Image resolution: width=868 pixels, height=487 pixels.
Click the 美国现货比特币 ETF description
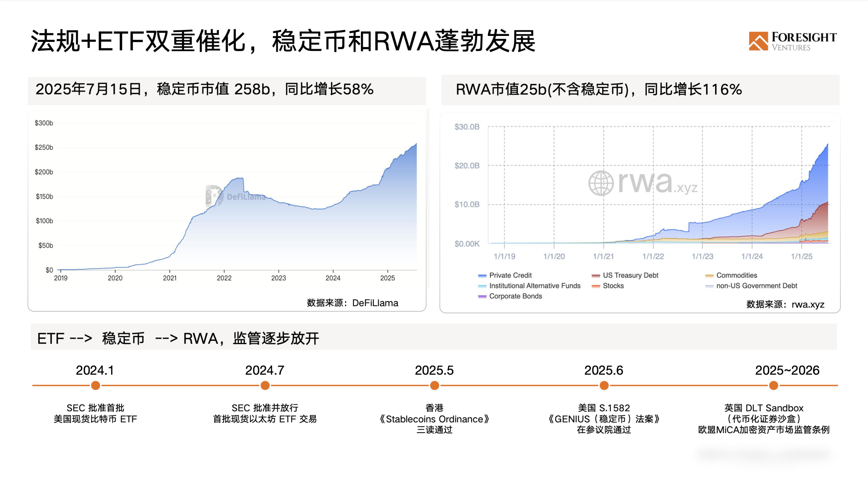(x=95, y=419)
